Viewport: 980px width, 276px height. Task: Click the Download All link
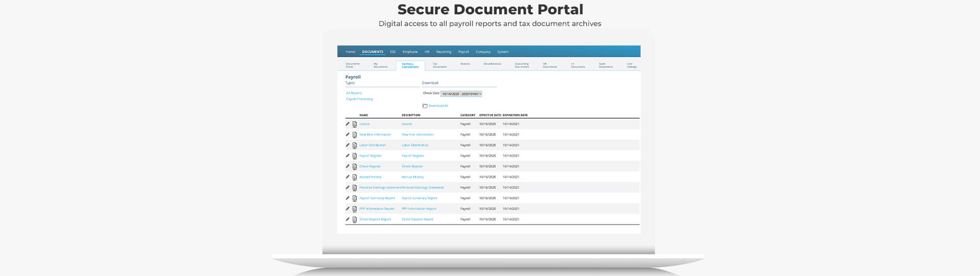tap(438, 106)
